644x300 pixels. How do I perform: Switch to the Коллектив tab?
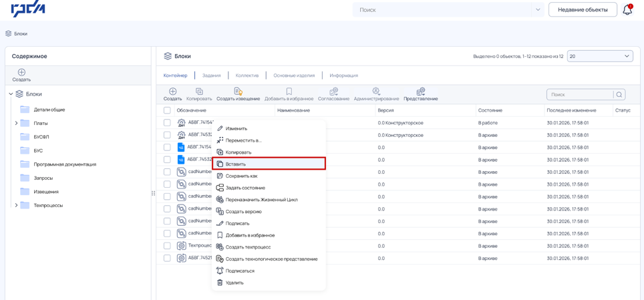coord(247,76)
